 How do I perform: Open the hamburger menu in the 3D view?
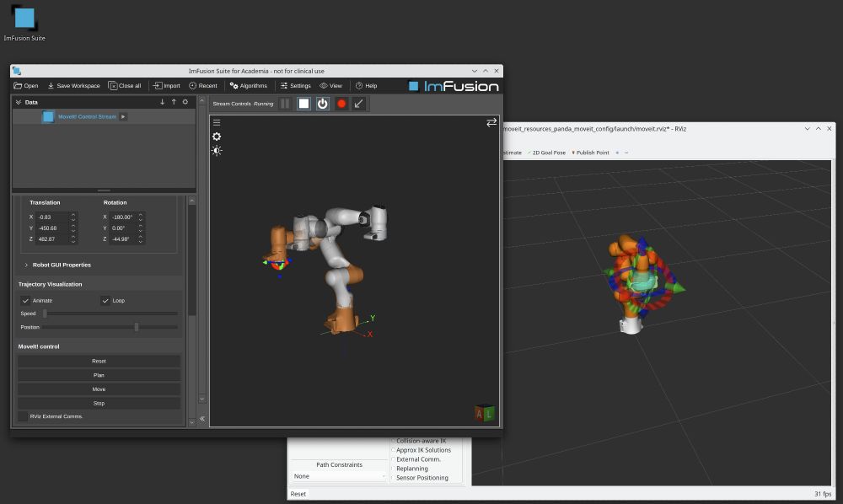(217, 122)
